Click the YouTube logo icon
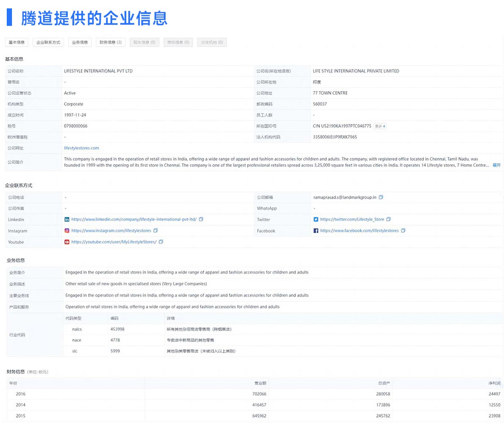This screenshot has height=430, width=504. 67,242
